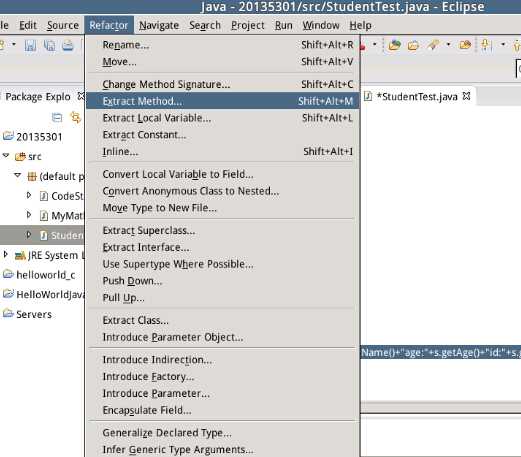Select Extract Method...
Screen dimensions: 521x457
coord(223,101)
